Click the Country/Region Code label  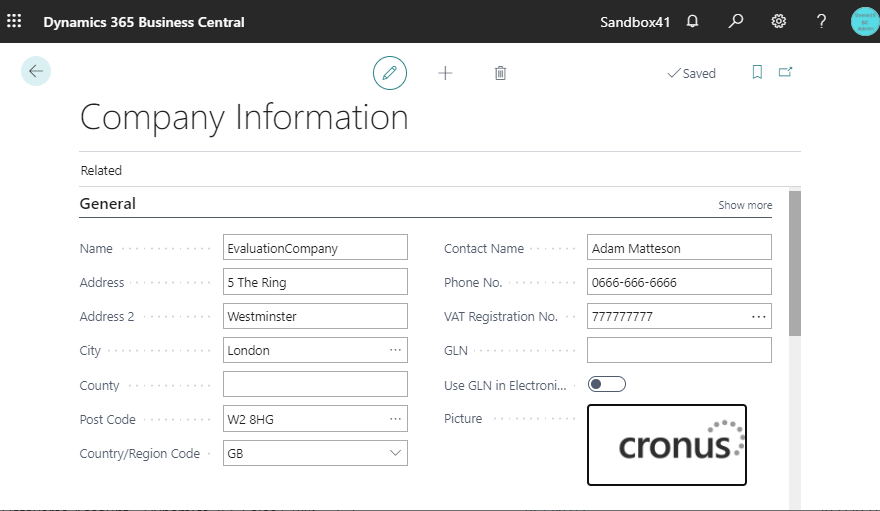(140, 453)
